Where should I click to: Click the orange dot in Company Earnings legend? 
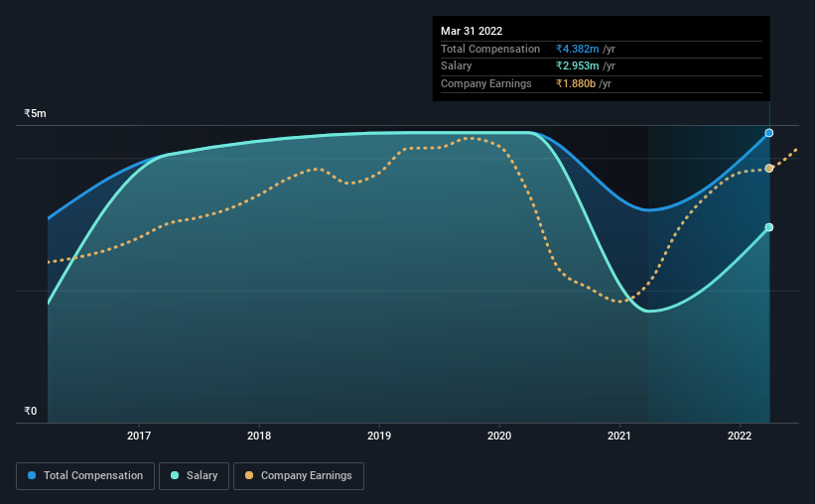pos(249,475)
